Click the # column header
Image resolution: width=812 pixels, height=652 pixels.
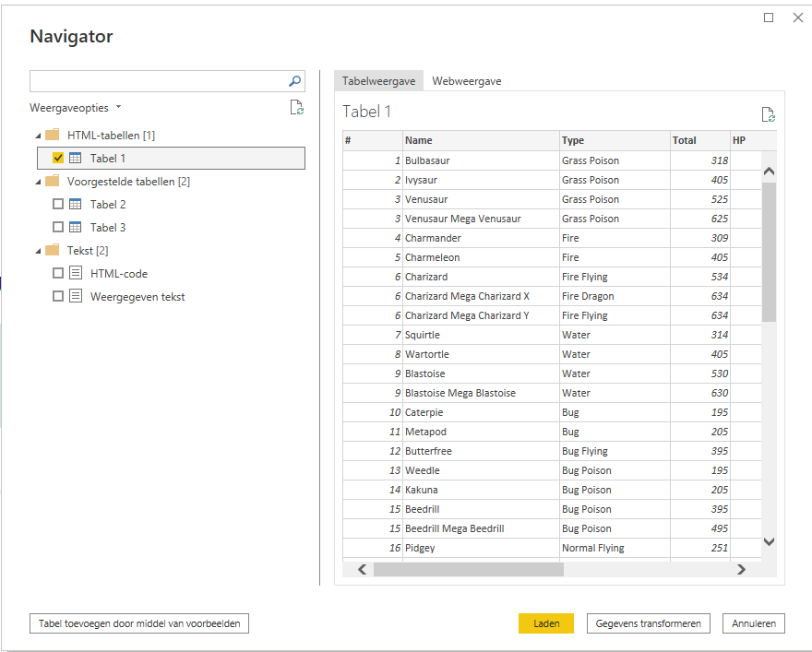[373, 140]
